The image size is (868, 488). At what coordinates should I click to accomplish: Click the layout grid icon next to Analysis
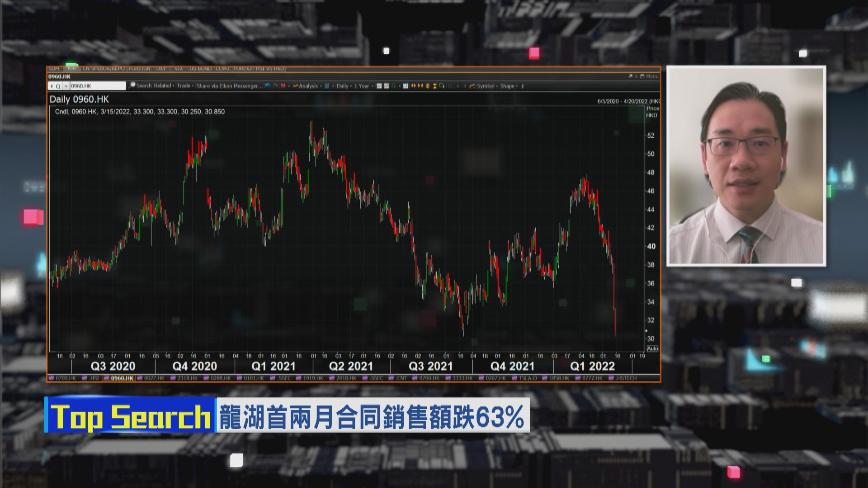coord(326,86)
